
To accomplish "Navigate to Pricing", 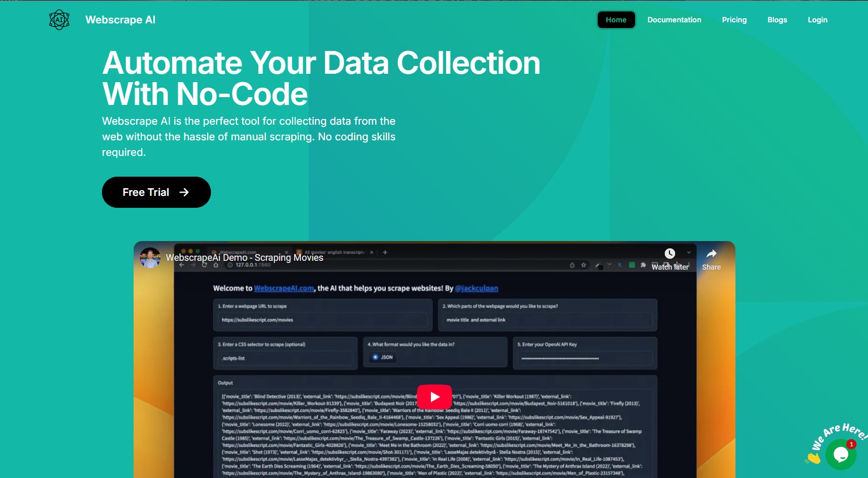I will point(734,20).
